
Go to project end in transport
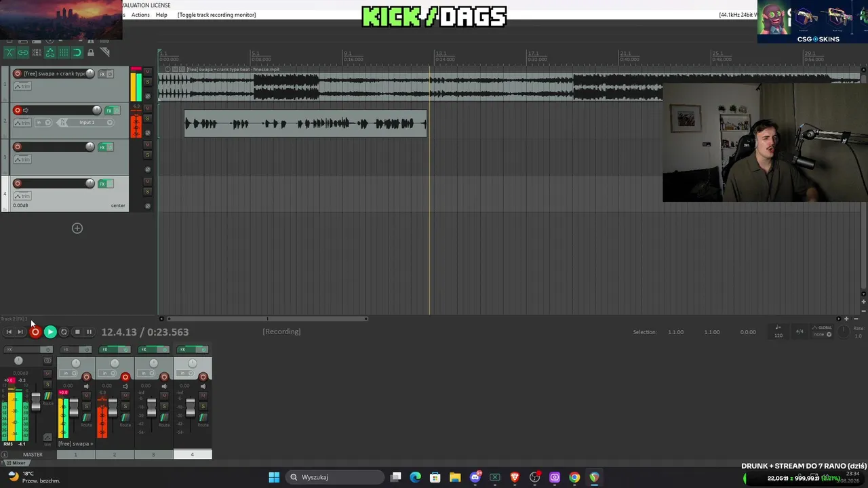[x=20, y=332]
